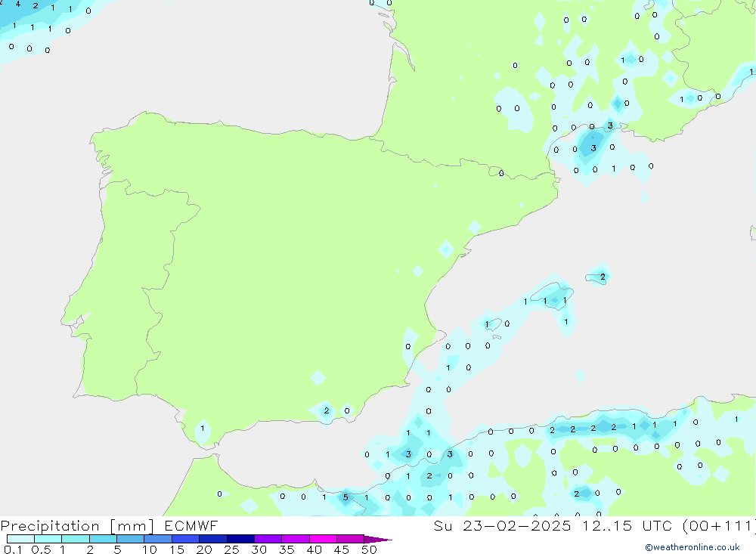Select the lightest cyan swatch for 0.1–0.5 mm
The image size is (756, 554).
click(x=20, y=539)
